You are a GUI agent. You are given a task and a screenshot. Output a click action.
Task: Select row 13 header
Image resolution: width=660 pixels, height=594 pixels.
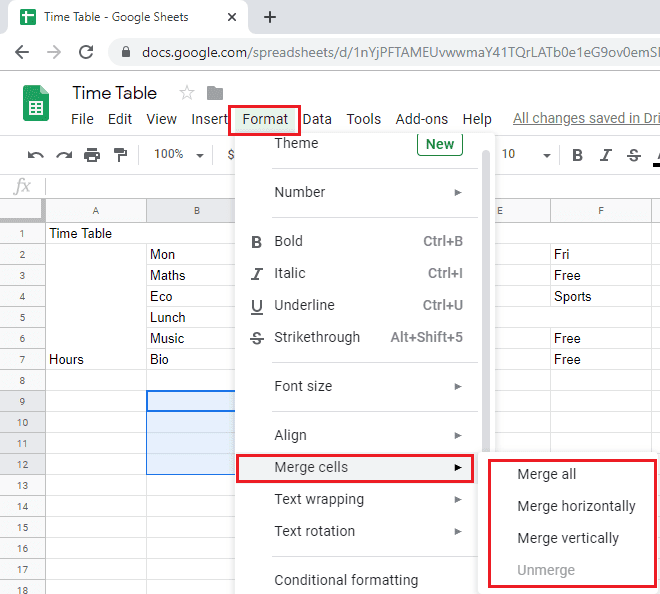click(x=22, y=485)
